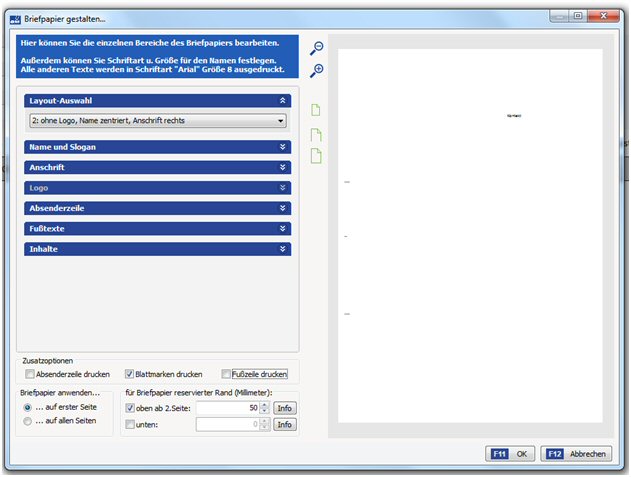631x477 pixels.
Task: Click the zoom in magnifier icon
Action: (317, 71)
